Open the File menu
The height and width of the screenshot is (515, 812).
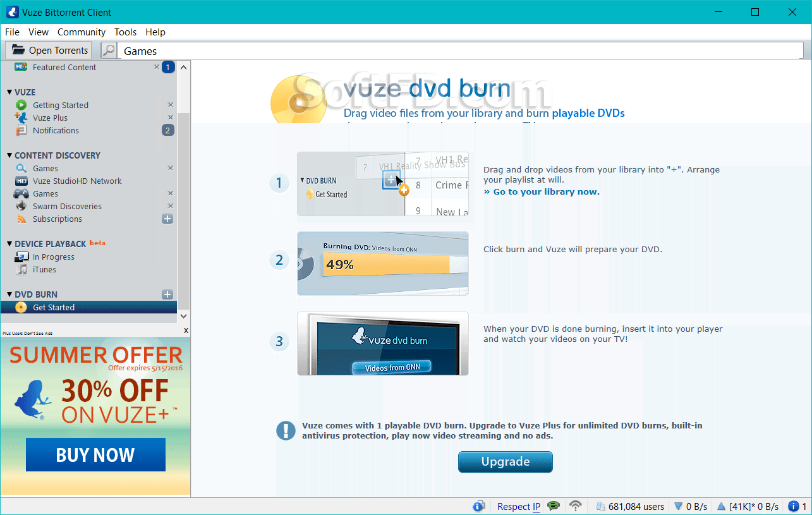point(12,32)
